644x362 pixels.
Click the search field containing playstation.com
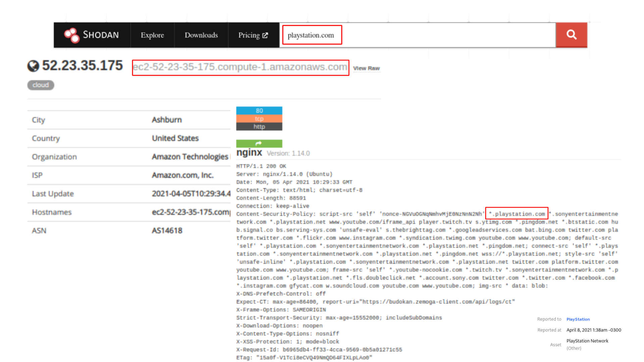click(x=311, y=35)
